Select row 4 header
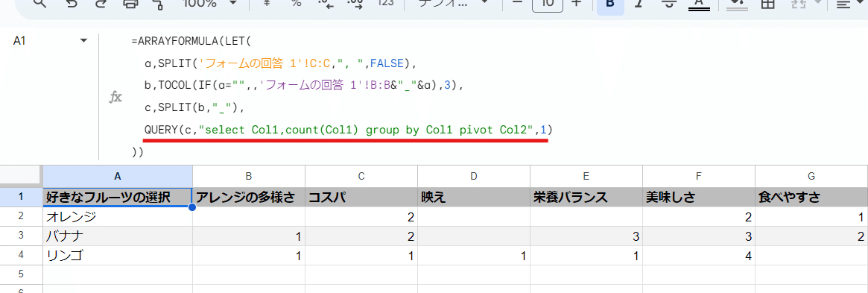Viewport: 868px width, 293px height. click(21, 255)
